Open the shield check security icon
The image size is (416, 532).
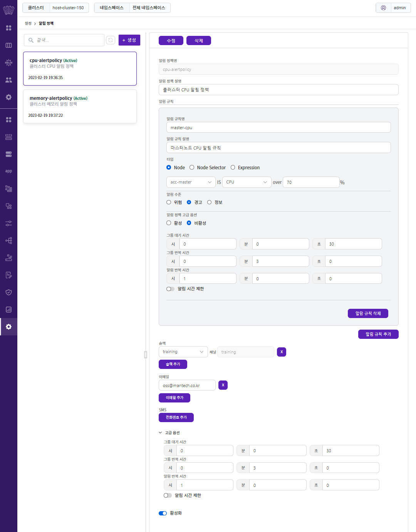click(8, 292)
